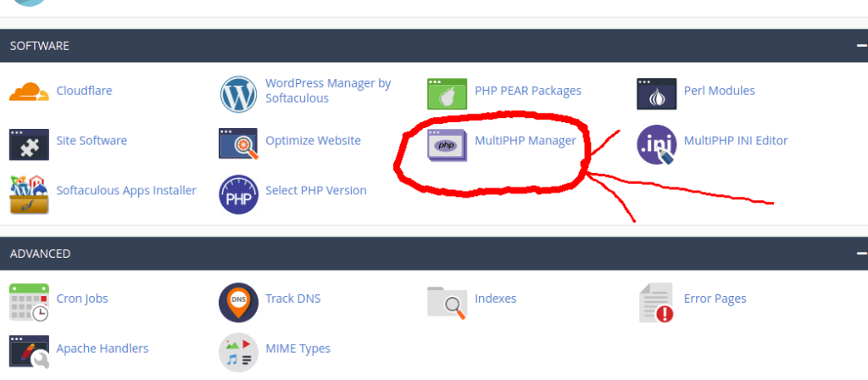868x380 pixels.
Task: Click the Select PHP Version icon
Action: coord(238,193)
